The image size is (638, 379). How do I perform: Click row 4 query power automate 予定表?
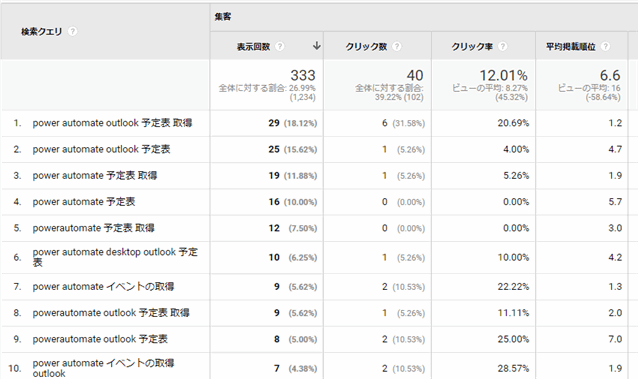[84, 202]
